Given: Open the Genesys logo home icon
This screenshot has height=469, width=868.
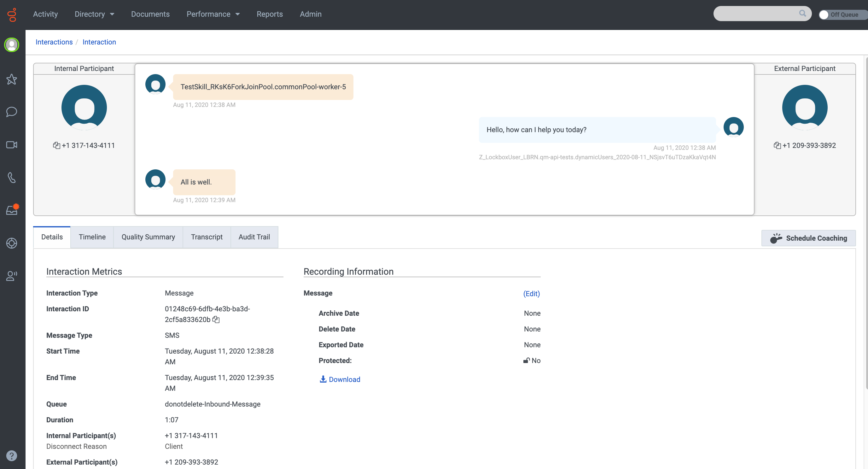Looking at the screenshot, I should pos(12,15).
